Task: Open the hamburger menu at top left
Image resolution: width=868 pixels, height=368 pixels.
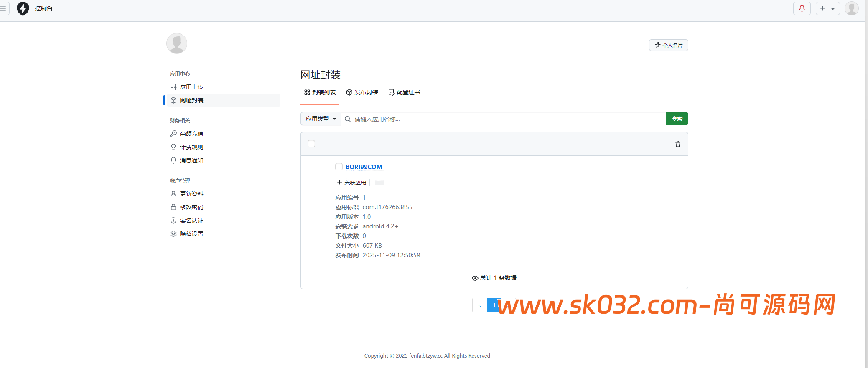Action: pyautogui.click(x=3, y=8)
